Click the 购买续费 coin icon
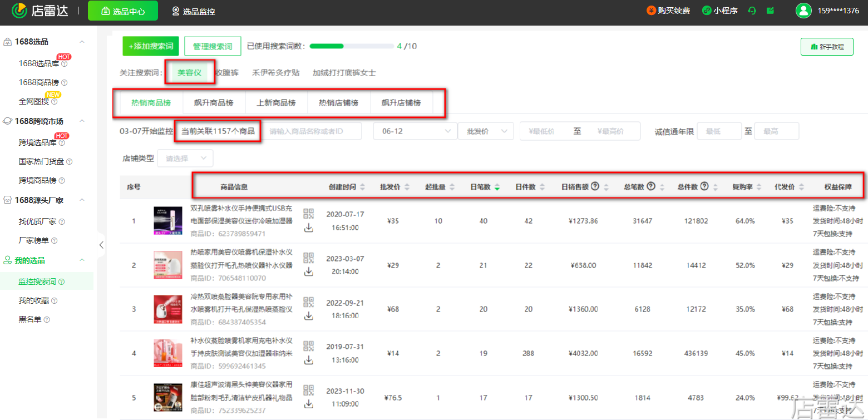Image resolution: width=868 pixels, height=420 pixels. click(x=651, y=11)
